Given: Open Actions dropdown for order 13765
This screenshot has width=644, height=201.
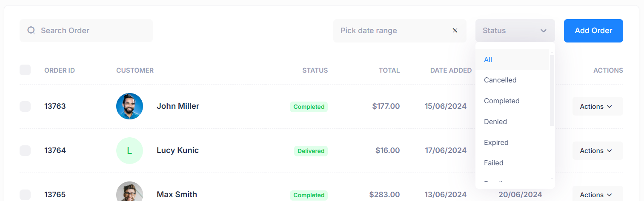Looking at the screenshot, I should (x=598, y=194).
